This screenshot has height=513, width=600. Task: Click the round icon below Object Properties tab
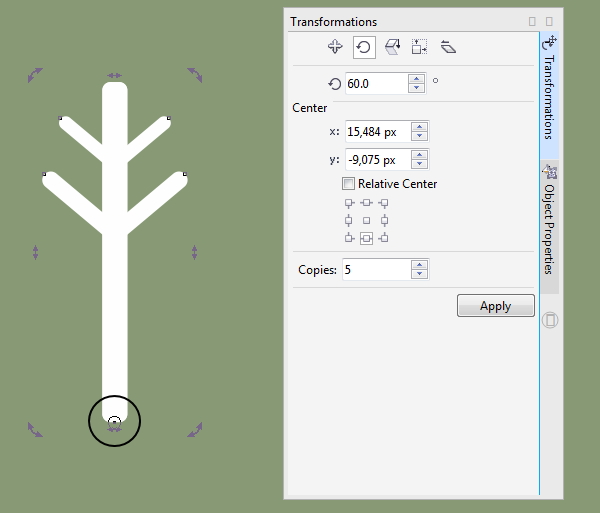[x=550, y=320]
